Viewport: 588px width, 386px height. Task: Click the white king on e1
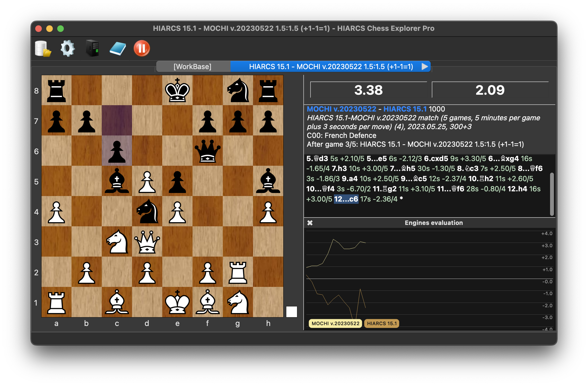[177, 302]
